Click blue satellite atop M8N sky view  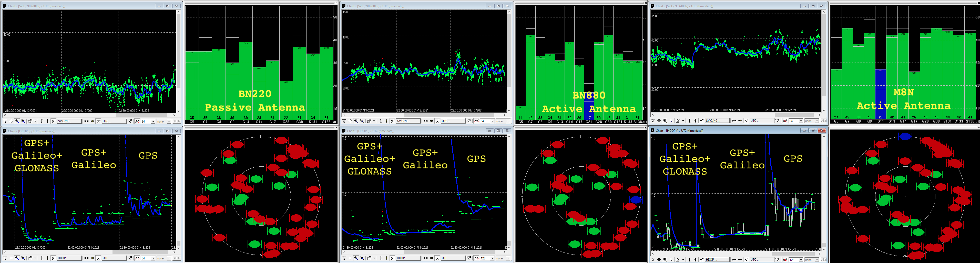pos(905,136)
